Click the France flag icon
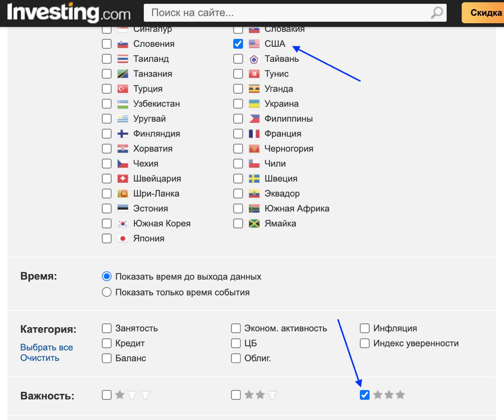The height and width of the screenshot is (420, 504). [254, 134]
